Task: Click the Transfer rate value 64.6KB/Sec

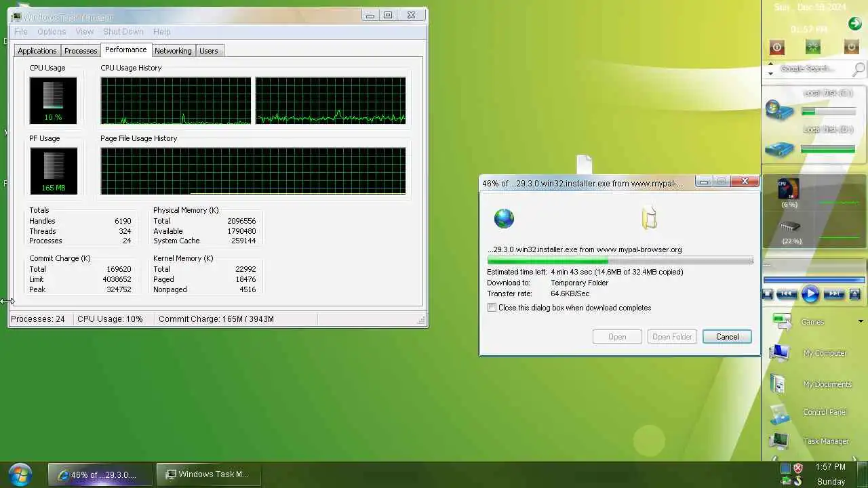Action: point(570,293)
